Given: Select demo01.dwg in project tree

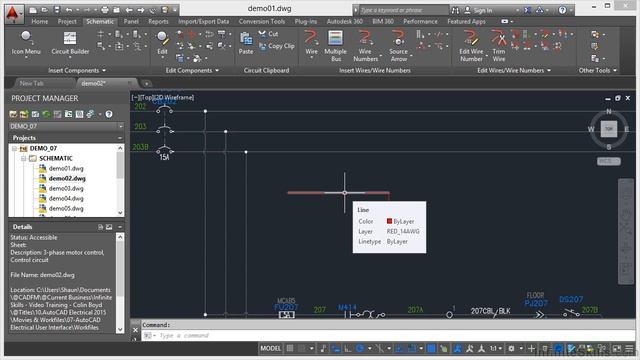Looking at the screenshot, I should (x=66, y=169).
